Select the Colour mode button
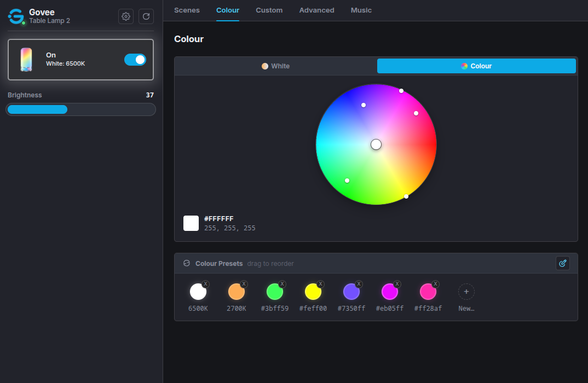The width and height of the screenshot is (588, 383). (476, 66)
